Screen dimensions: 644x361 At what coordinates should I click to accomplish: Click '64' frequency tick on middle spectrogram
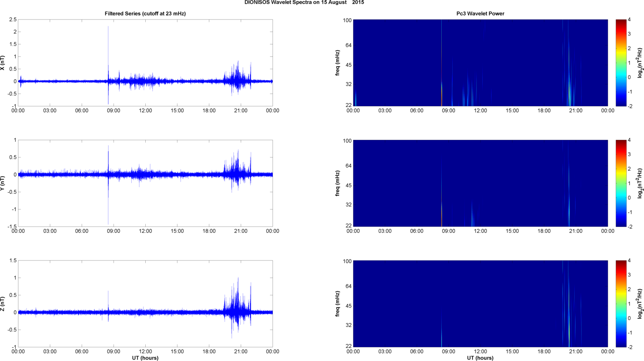(x=348, y=166)
